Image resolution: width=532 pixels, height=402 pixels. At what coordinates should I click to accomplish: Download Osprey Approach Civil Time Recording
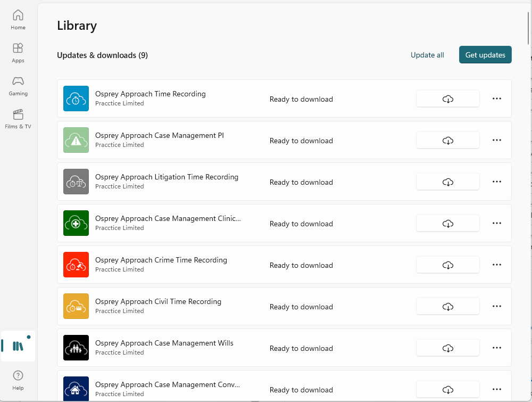coord(448,306)
